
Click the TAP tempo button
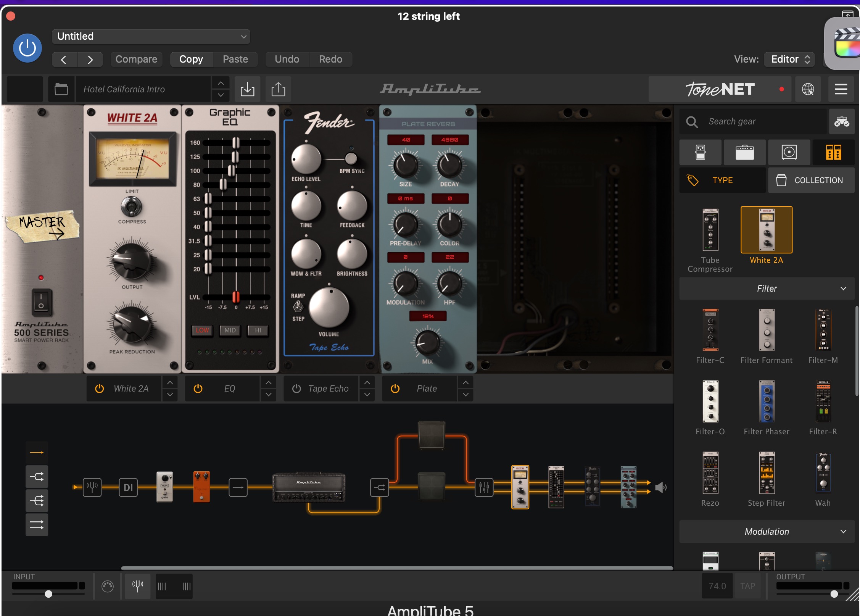(747, 586)
